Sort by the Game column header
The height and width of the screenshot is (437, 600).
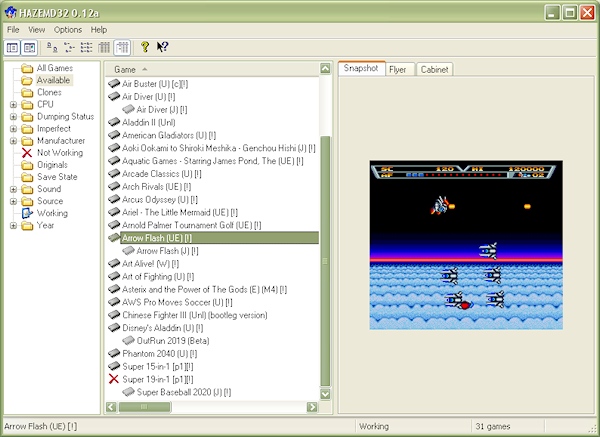212,70
